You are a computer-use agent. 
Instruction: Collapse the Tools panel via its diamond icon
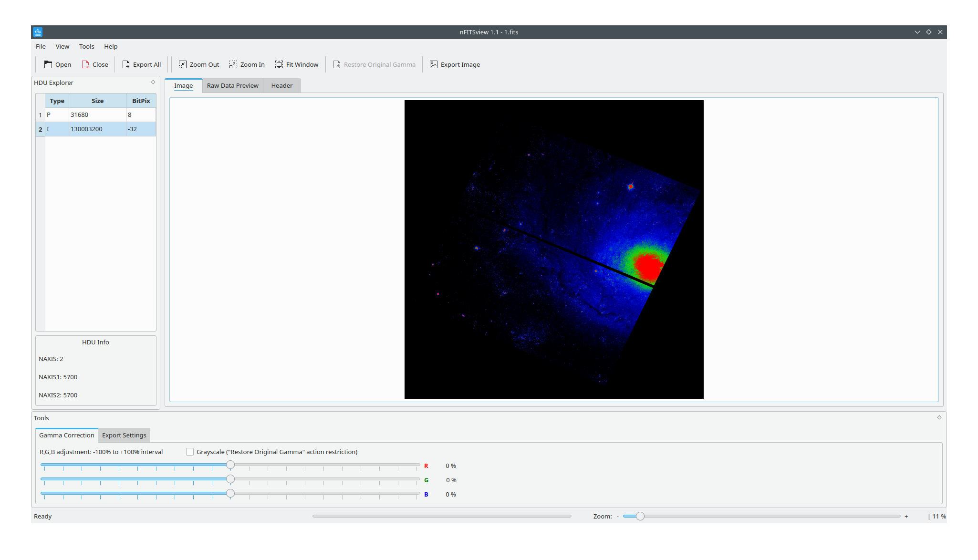(939, 417)
